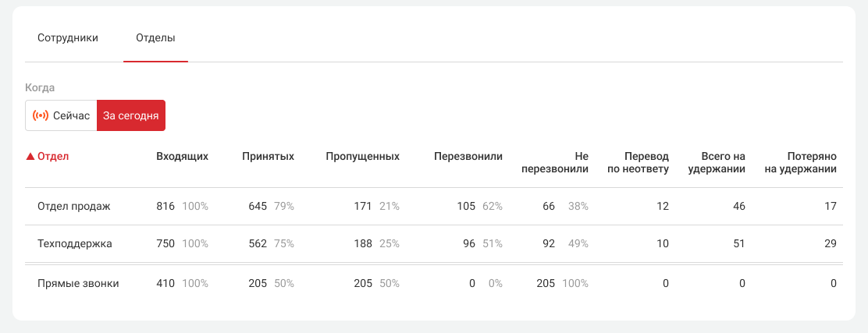Toggle the Сейчас time filter
The width and height of the screenshot is (868, 333).
[61, 115]
